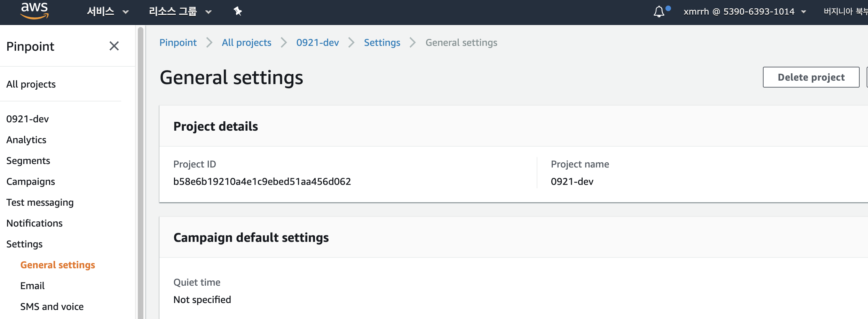Open Campaigns in the sidebar
Screen dimensions: 868x319
coord(31,181)
